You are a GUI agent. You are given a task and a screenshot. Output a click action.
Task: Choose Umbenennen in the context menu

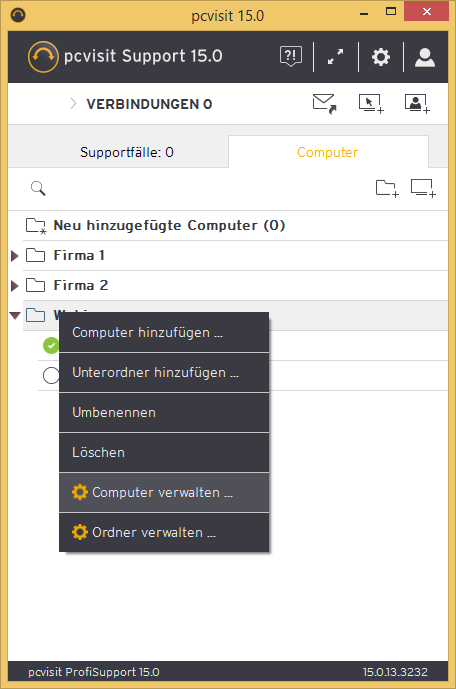point(164,413)
